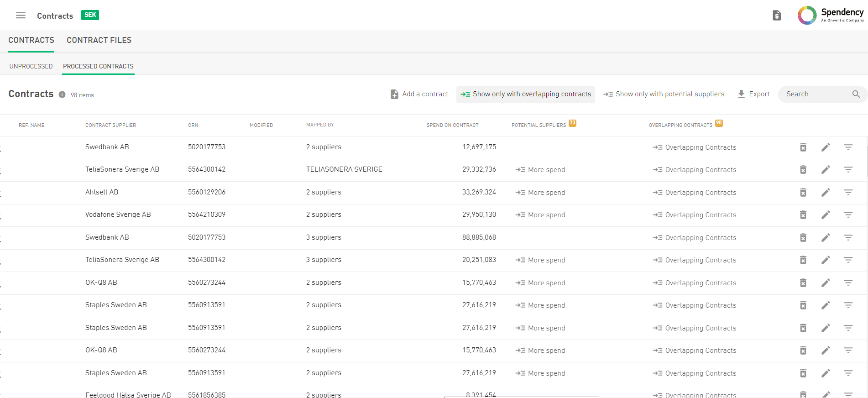Switch to the Contract Files tab

tap(99, 40)
